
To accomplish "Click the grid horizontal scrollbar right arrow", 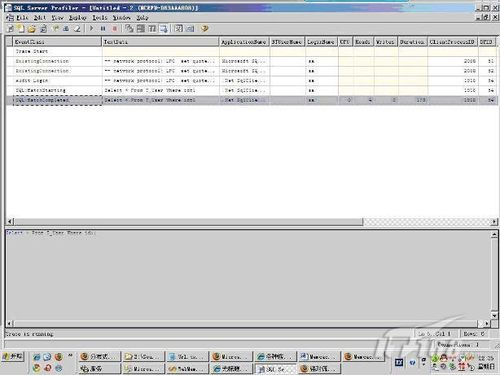I will tap(494, 221).
